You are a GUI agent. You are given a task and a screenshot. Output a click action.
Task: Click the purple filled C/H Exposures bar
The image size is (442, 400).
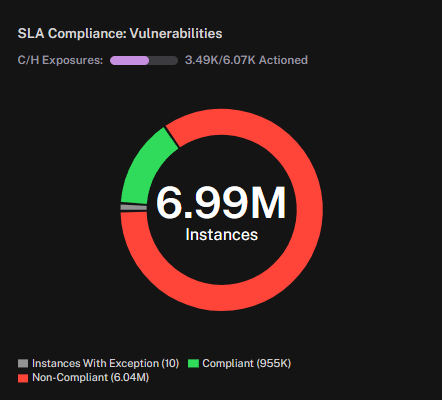[129, 60]
